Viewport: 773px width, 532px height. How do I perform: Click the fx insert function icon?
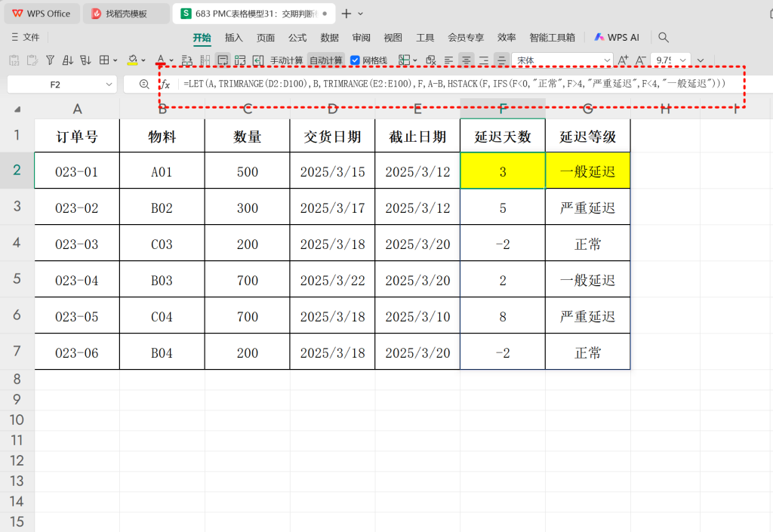click(166, 85)
